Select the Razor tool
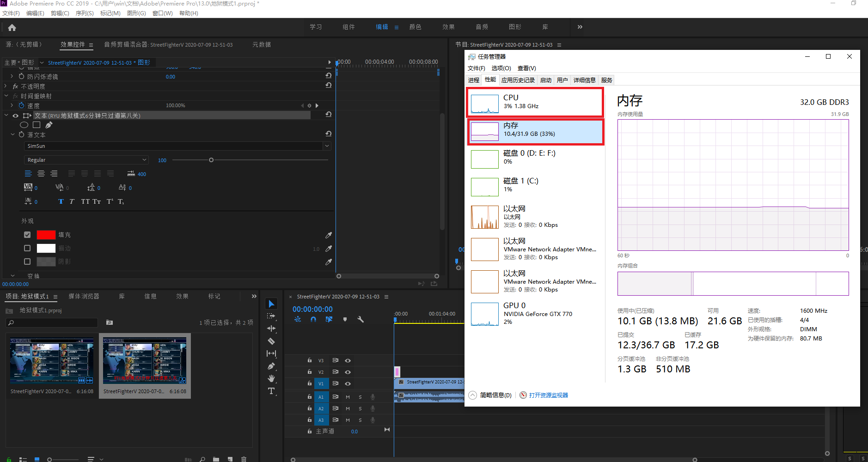Screen dimensions: 868x462 coord(271,341)
